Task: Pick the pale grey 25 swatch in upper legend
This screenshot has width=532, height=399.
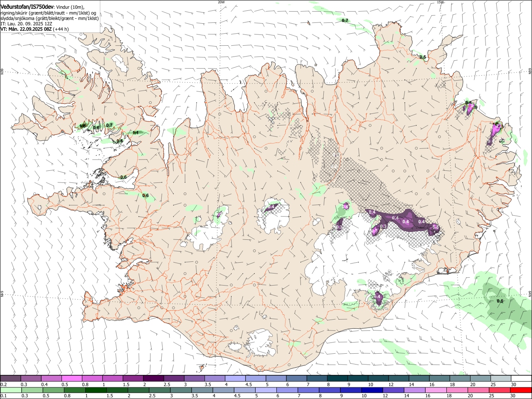Action: pos(500,379)
